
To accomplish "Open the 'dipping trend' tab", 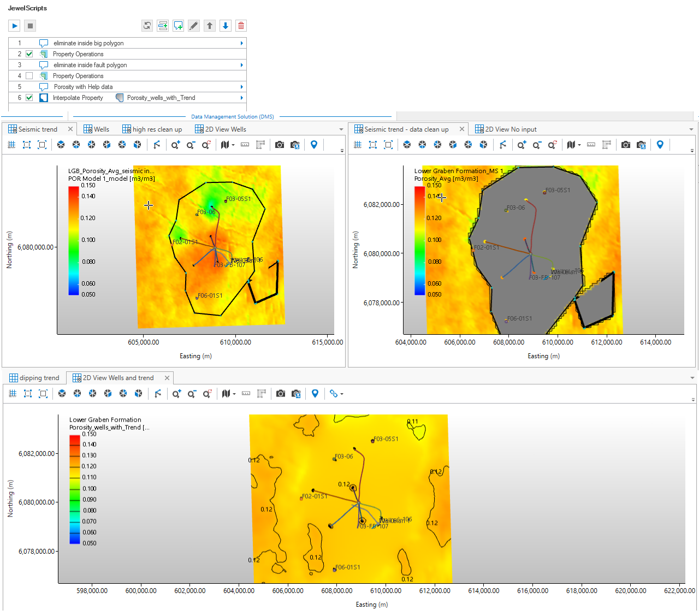I will click(39, 378).
